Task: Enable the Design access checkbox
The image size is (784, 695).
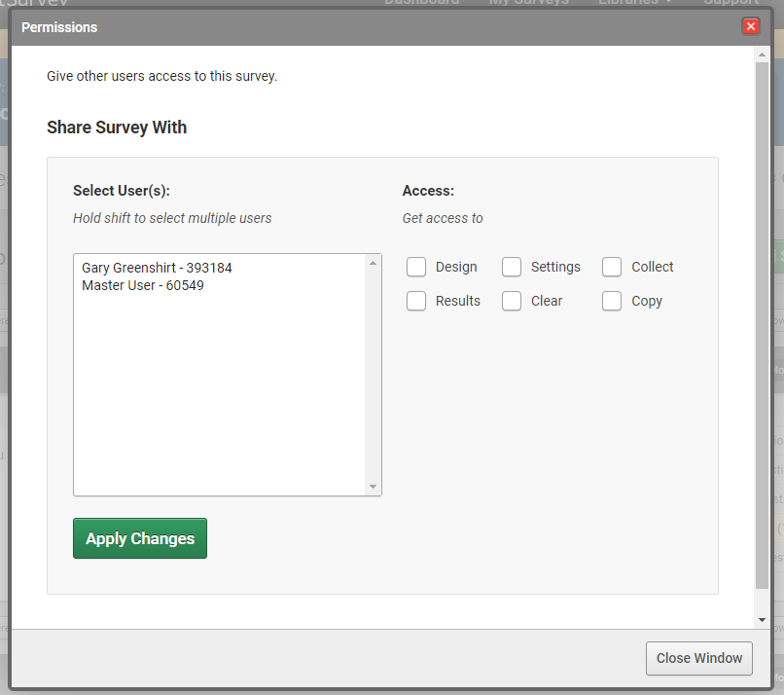Action: coord(416,266)
